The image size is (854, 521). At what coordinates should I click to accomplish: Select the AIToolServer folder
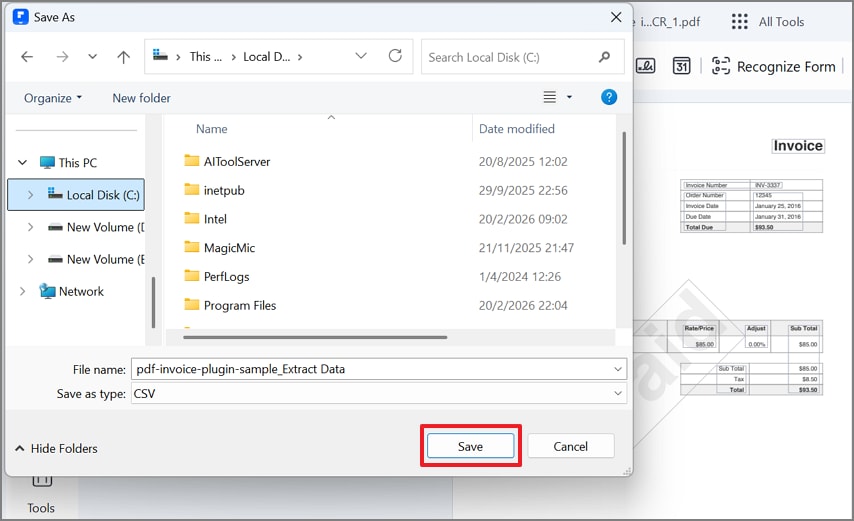[x=236, y=162]
